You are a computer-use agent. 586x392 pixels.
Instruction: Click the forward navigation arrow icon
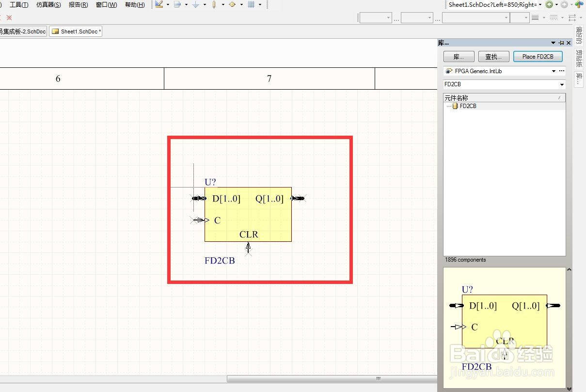[x=564, y=4]
